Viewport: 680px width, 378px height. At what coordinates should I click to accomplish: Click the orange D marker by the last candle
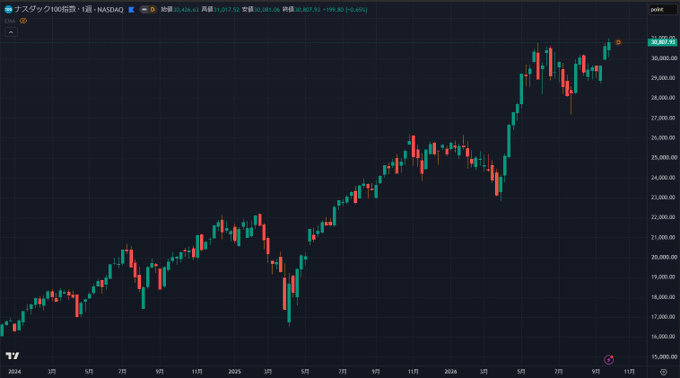click(x=618, y=42)
